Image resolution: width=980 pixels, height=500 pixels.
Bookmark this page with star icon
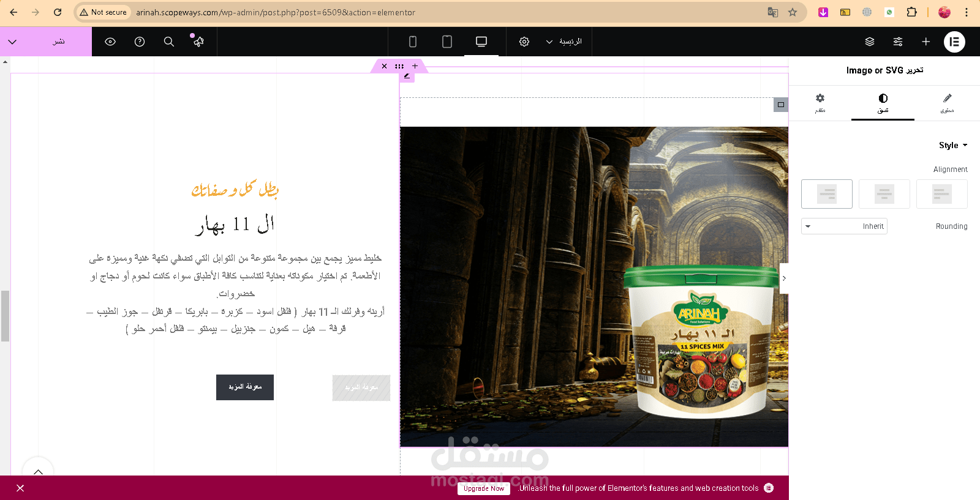[793, 12]
